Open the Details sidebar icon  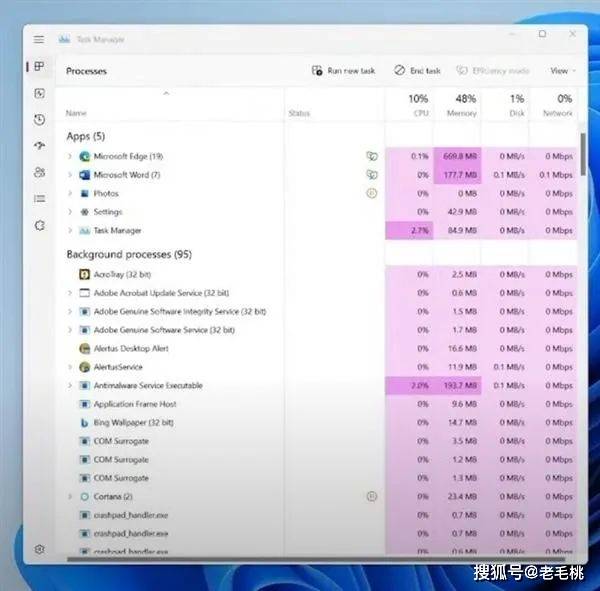(x=39, y=199)
